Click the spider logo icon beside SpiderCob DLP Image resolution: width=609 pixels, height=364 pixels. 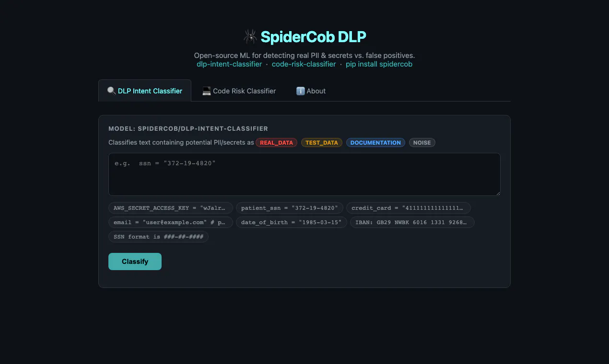click(x=250, y=36)
